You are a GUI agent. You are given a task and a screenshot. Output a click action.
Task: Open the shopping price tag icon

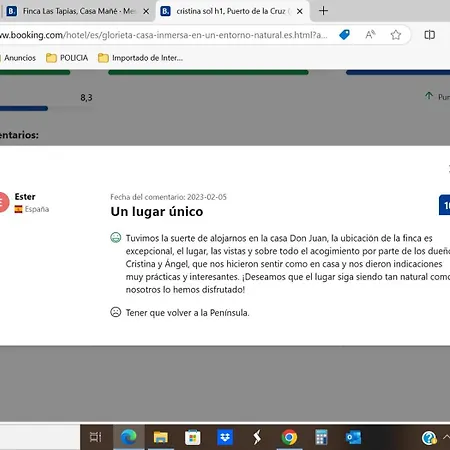(344, 35)
